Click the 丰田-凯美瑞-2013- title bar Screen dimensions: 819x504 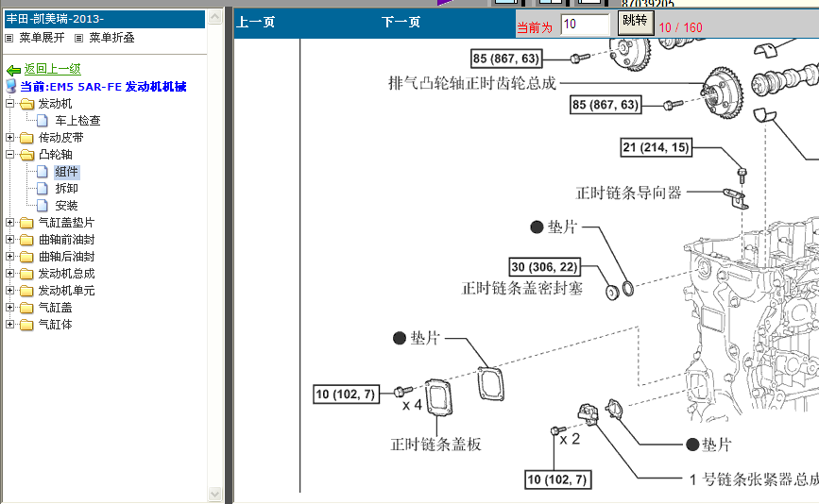[105, 19]
